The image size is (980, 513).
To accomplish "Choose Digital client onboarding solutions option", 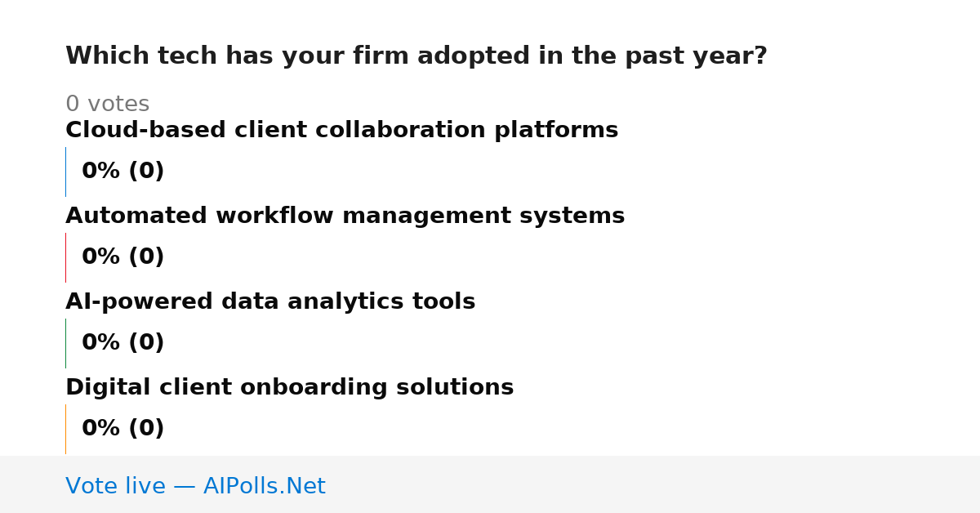I will [x=289, y=388].
